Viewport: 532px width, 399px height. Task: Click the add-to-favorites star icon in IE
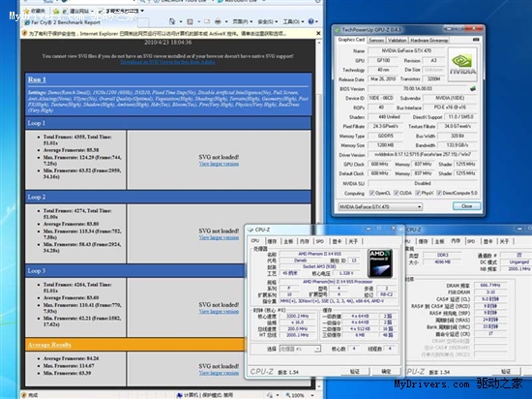pos(56,12)
